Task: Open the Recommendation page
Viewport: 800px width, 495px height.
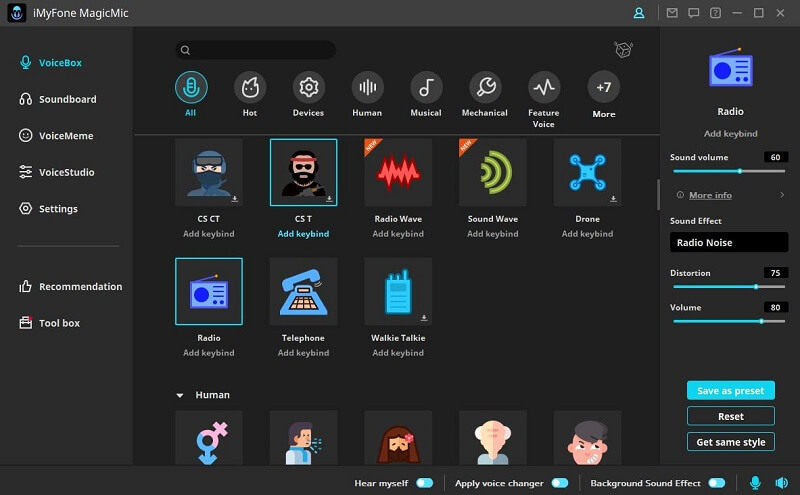Action: (x=70, y=286)
